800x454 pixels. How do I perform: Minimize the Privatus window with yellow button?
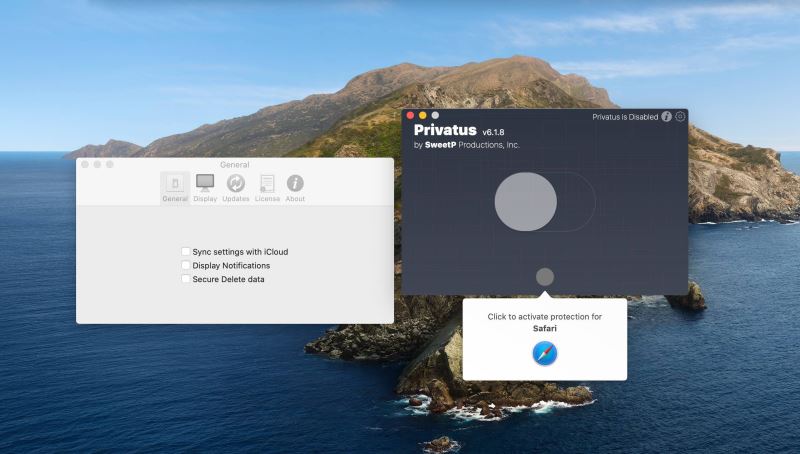click(422, 115)
